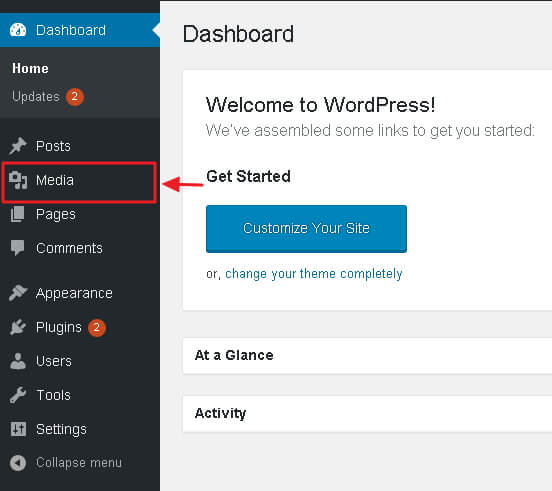Open the Posts menu
Screen dimensions: 552x491
click(80, 146)
